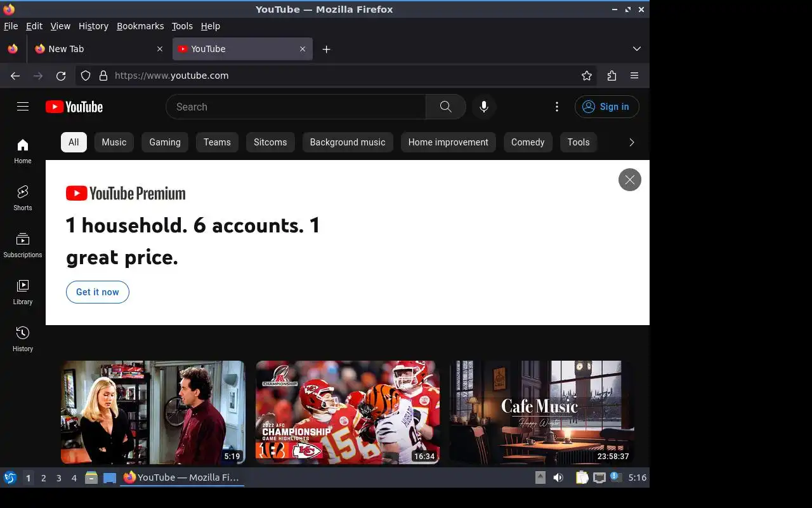Open a new browser tab
The height and width of the screenshot is (508, 812).
pos(326,49)
